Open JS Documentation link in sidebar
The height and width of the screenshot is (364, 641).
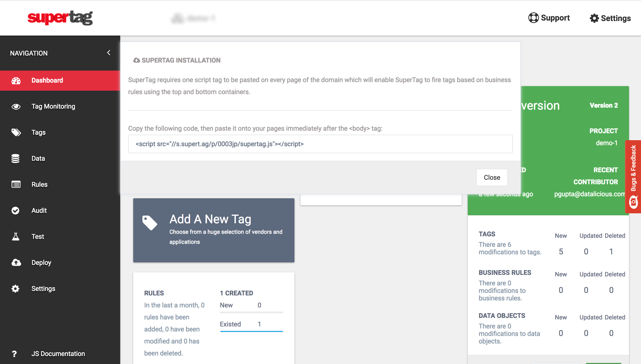pyautogui.click(x=60, y=354)
